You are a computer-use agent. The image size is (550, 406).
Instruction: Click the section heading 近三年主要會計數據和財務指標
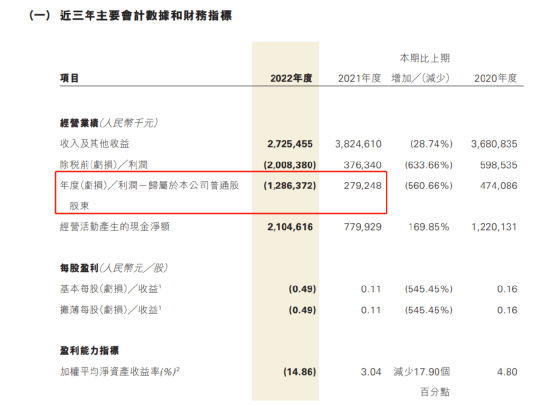(x=146, y=16)
